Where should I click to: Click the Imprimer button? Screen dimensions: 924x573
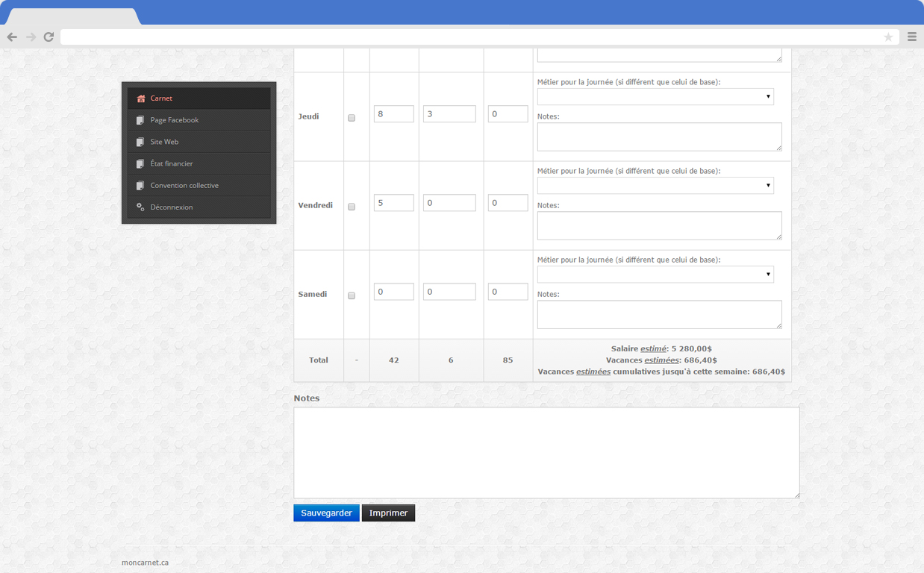tap(388, 513)
